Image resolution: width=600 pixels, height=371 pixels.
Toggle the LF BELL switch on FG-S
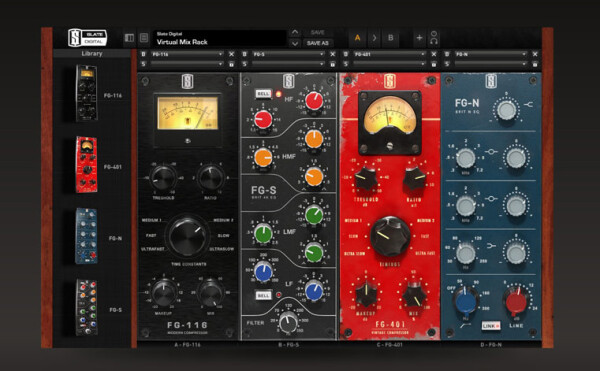[x=263, y=295]
